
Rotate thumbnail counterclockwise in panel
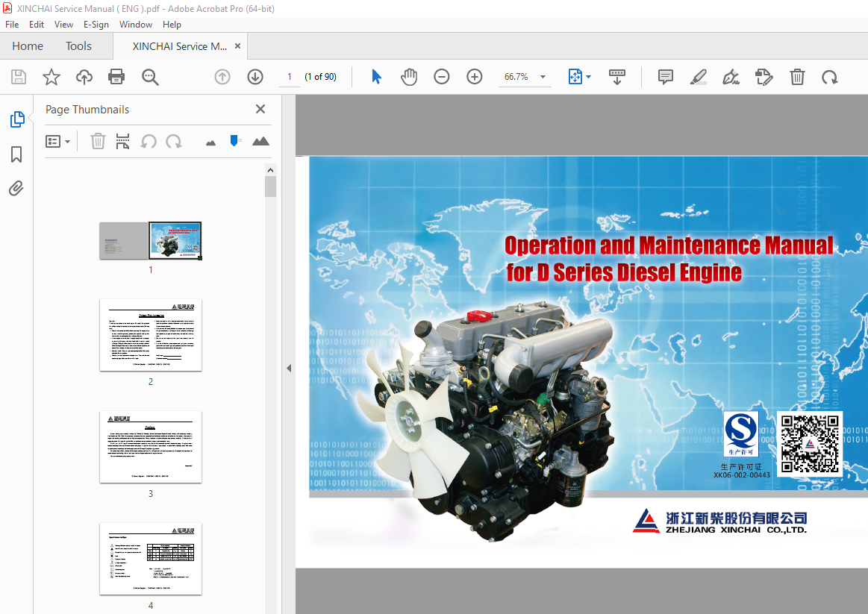click(x=149, y=142)
